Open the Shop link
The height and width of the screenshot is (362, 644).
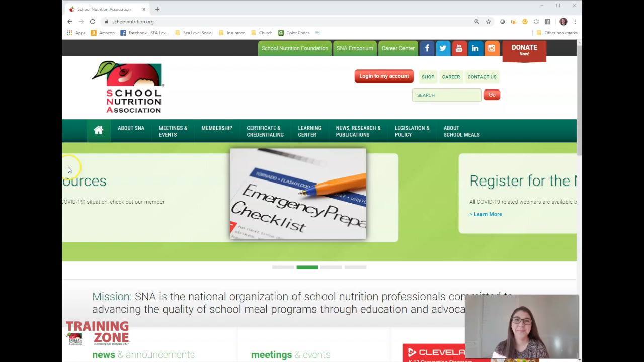click(x=428, y=77)
